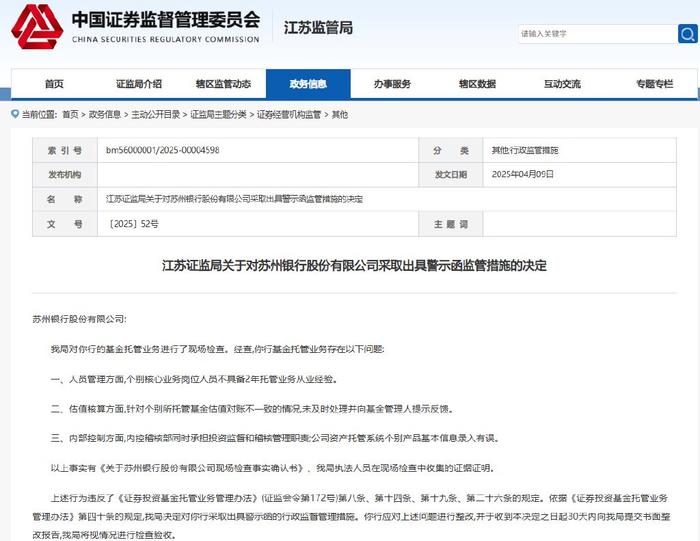Click the CSRC red emblem logo

pyautogui.click(x=37, y=27)
